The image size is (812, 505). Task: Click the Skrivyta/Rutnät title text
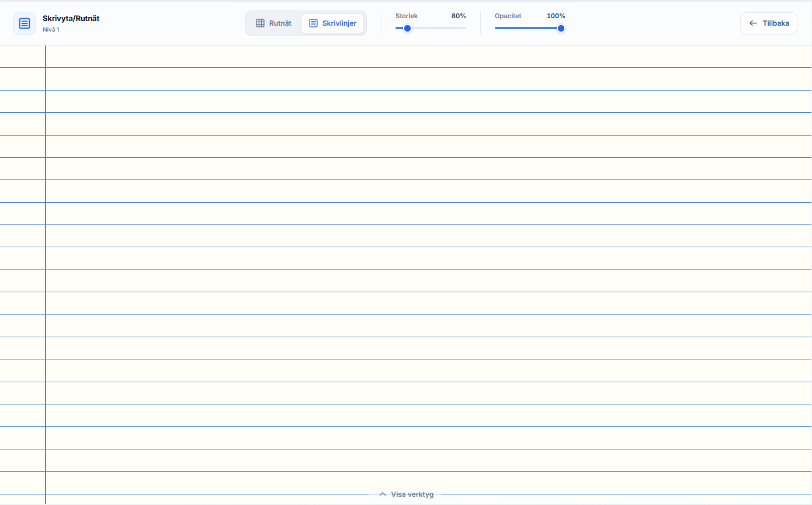coord(71,19)
